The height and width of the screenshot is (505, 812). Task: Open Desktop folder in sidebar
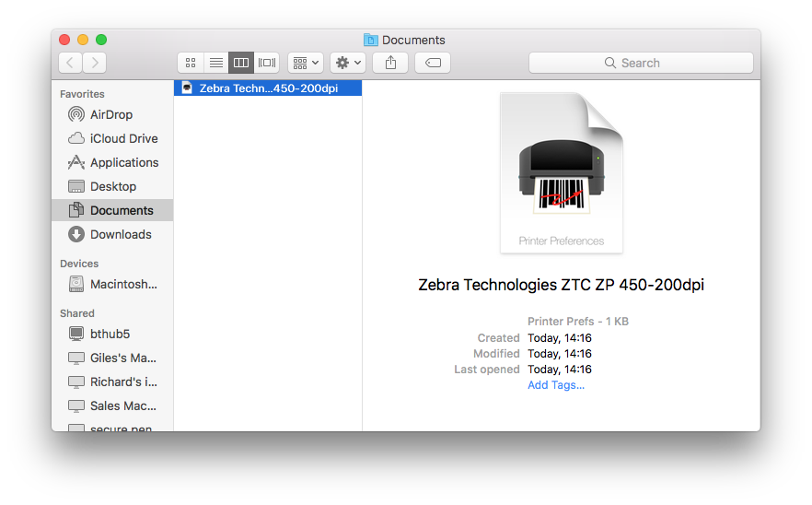pyautogui.click(x=112, y=186)
